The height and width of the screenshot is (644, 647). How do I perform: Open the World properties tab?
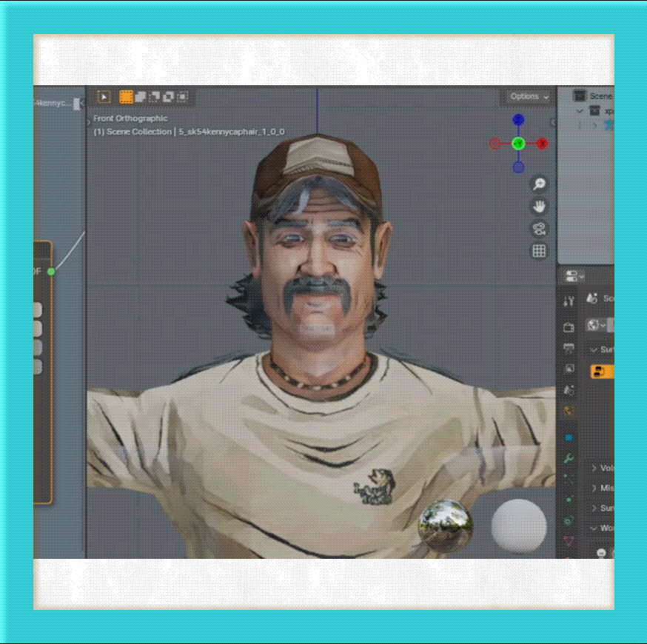[569, 411]
